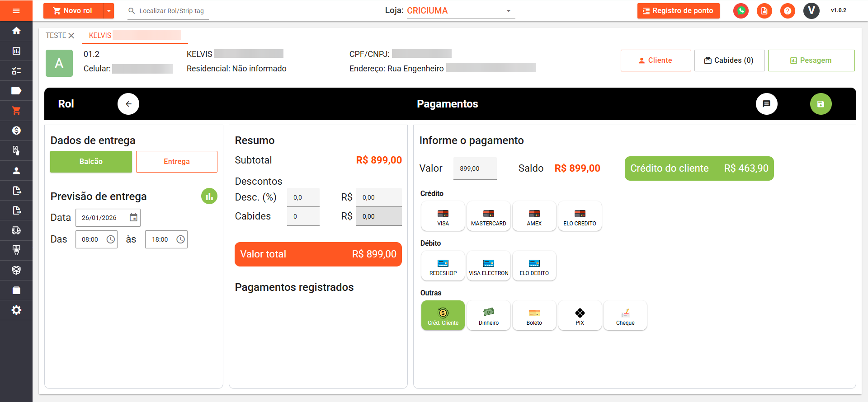Open the comments chat bubble icon
This screenshot has height=402, width=868.
tap(766, 104)
